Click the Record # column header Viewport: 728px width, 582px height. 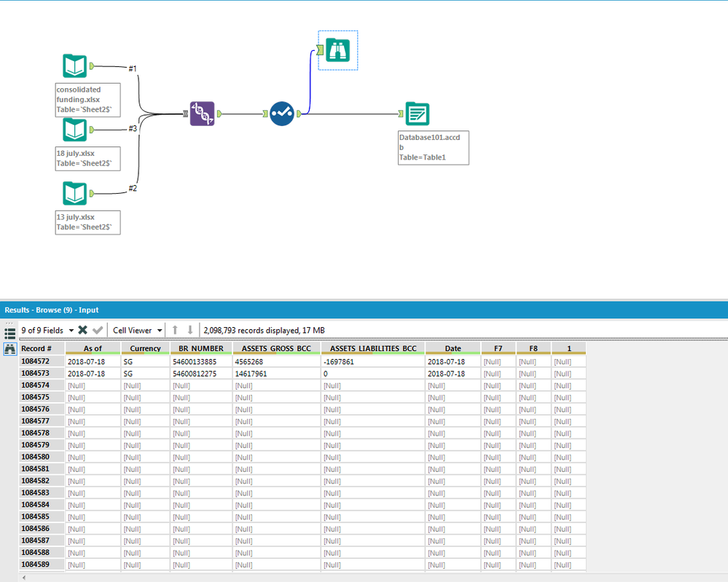pyautogui.click(x=41, y=349)
